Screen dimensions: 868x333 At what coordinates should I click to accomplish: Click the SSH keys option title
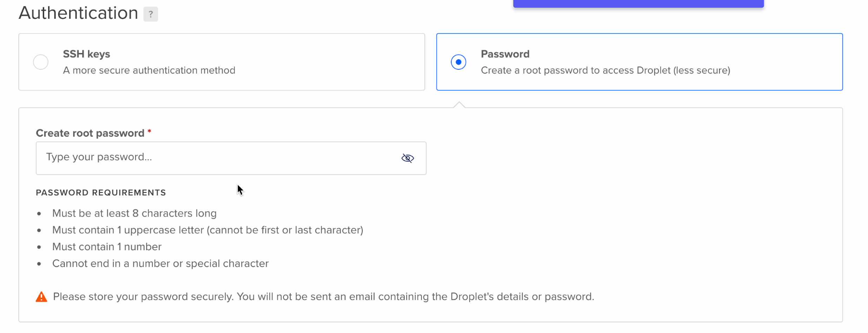(x=87, y=54)
